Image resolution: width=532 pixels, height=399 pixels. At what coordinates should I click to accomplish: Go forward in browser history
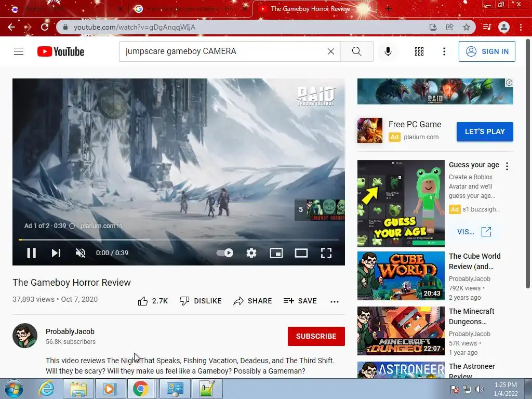[x=28, y=27]
